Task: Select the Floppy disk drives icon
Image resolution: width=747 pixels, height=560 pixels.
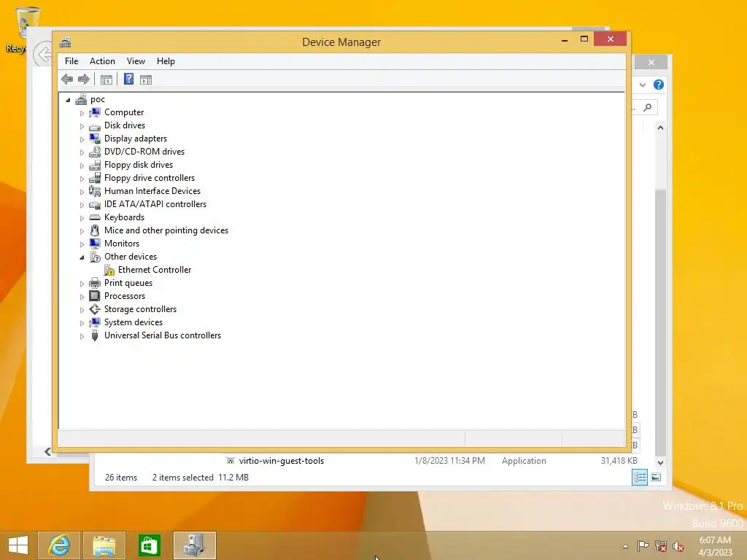Action: point(95,165)
